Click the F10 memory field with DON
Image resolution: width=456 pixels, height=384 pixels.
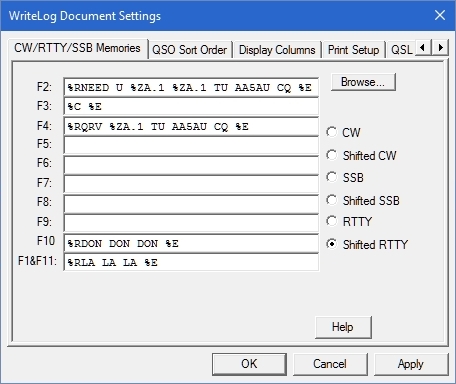coord(191,243)
